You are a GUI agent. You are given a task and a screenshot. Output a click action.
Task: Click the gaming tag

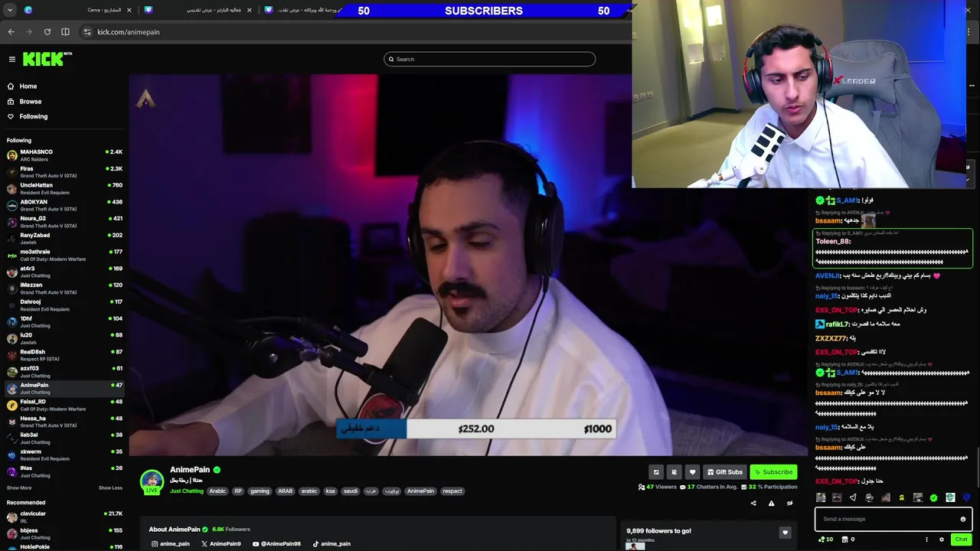click(x=260, y=491)
